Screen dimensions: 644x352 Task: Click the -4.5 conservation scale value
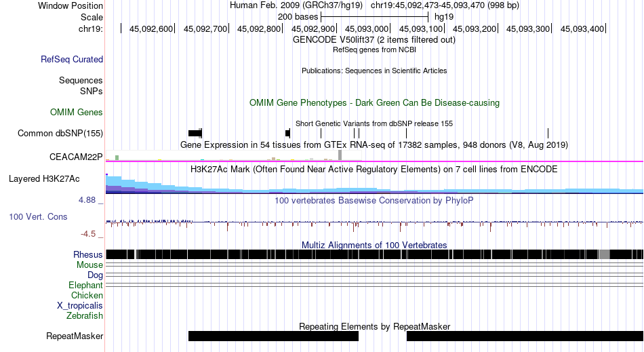point(88,234)
